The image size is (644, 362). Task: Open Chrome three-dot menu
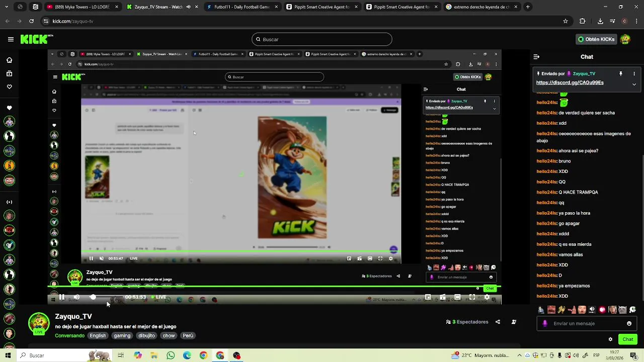pos(636,21)
